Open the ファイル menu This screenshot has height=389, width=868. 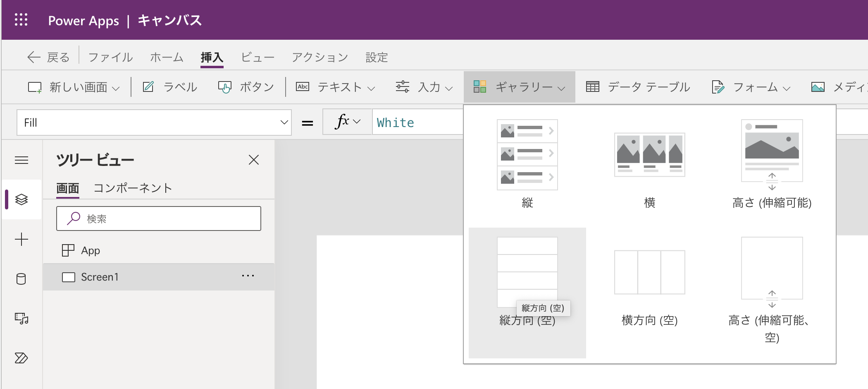110,57
